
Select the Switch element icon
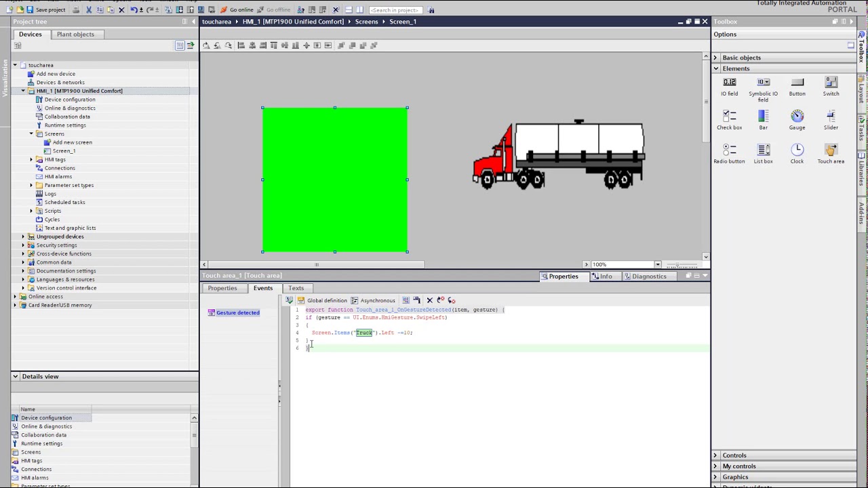(x=831, y=83)
